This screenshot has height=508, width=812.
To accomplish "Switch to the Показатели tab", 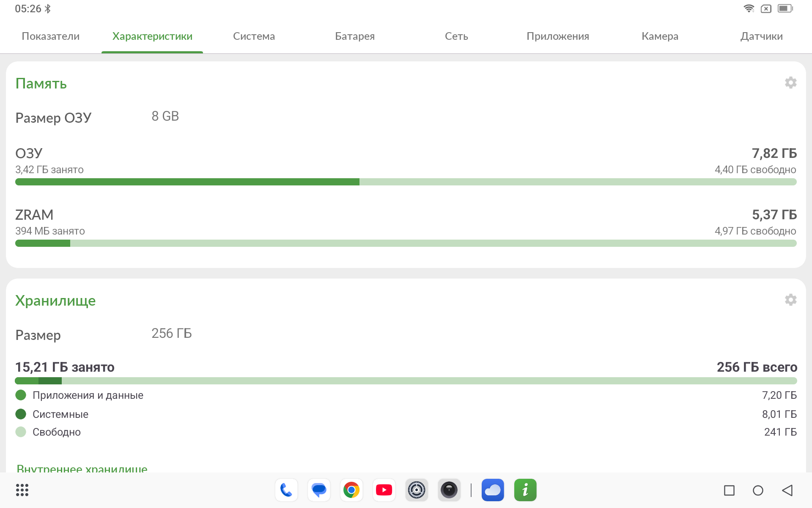I will click(51, 36).
